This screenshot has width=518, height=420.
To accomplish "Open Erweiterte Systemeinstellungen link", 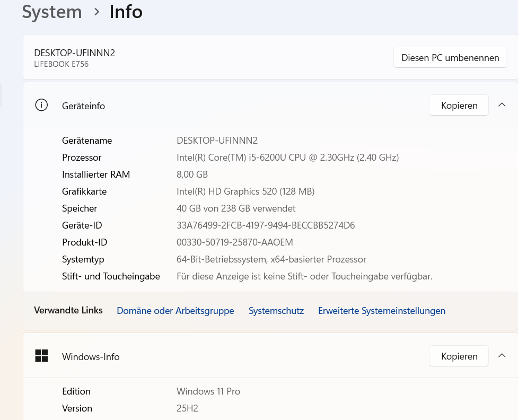I will [x=382, y=311].
